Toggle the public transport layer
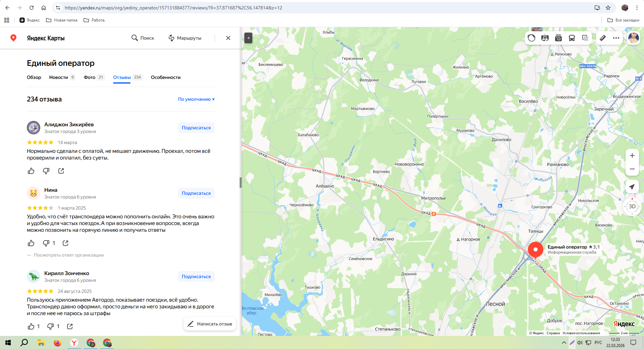The width and height of the screenshot is (644, 349). [x=572, y=38]
